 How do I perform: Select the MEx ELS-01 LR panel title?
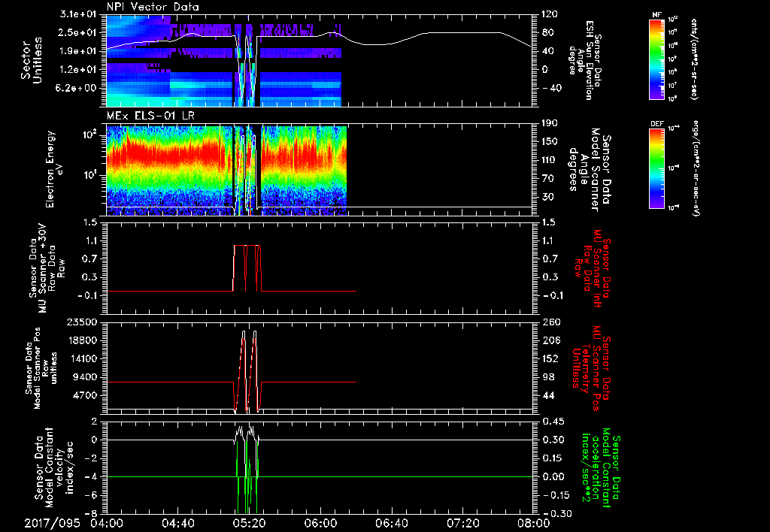tap(150, 114)
